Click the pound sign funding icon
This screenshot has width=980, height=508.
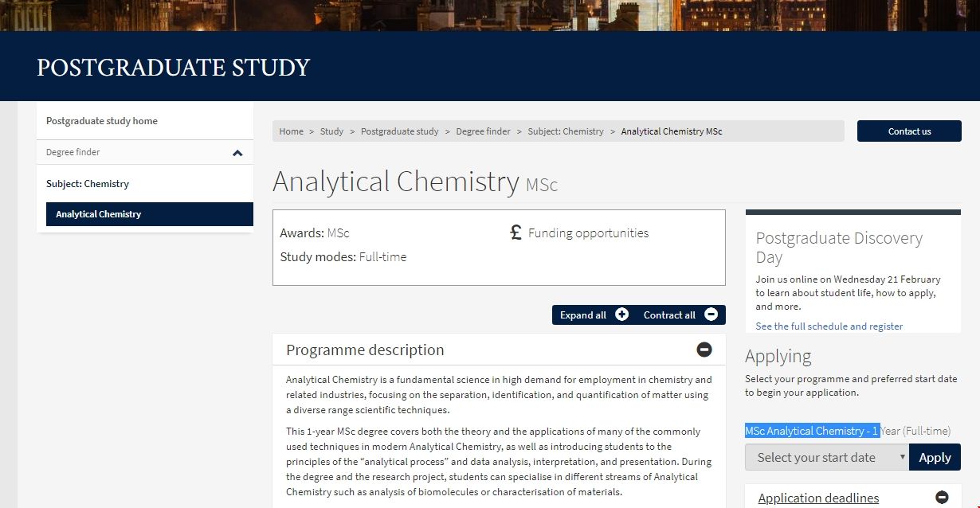pyautogui.click(x=516, y=233)
